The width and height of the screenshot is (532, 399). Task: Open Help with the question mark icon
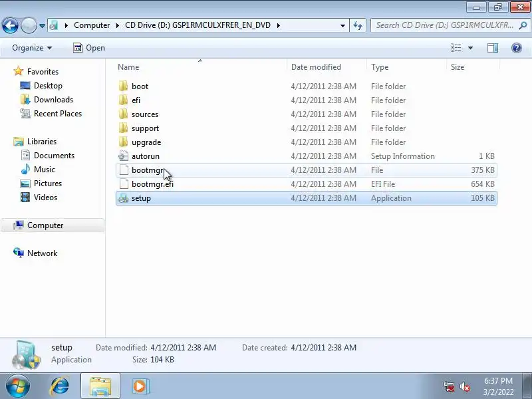(517, 48)
